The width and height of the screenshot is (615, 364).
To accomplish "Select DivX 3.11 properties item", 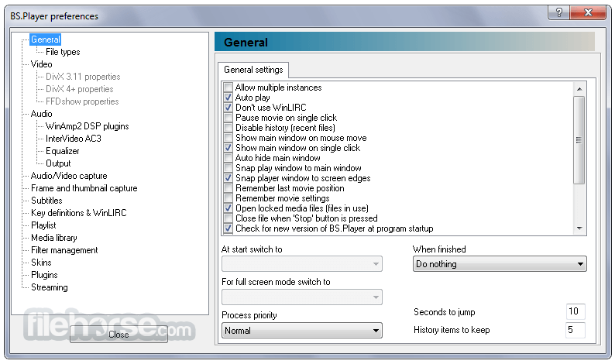I will [x=83, y=77].
